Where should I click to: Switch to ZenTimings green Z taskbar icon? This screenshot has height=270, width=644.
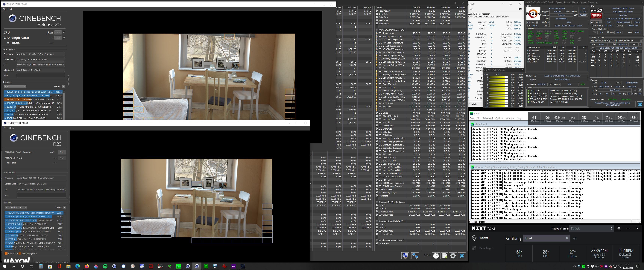(x=206, y=266)
